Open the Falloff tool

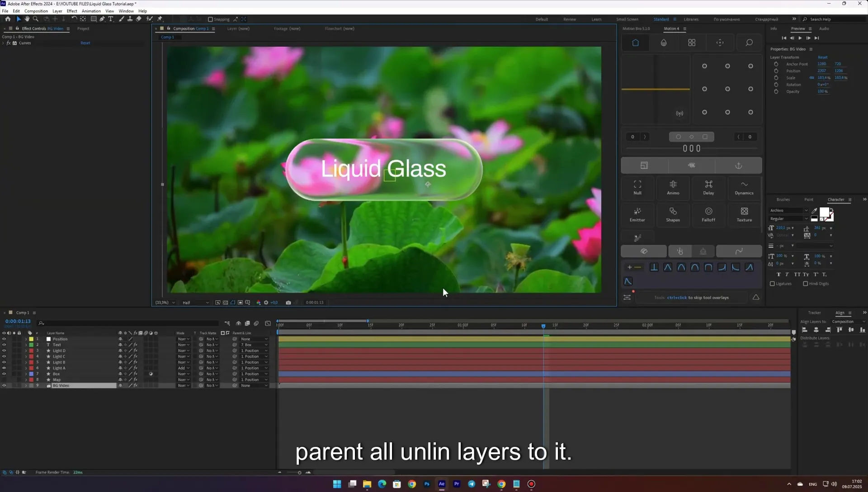(x=708, y=214)
